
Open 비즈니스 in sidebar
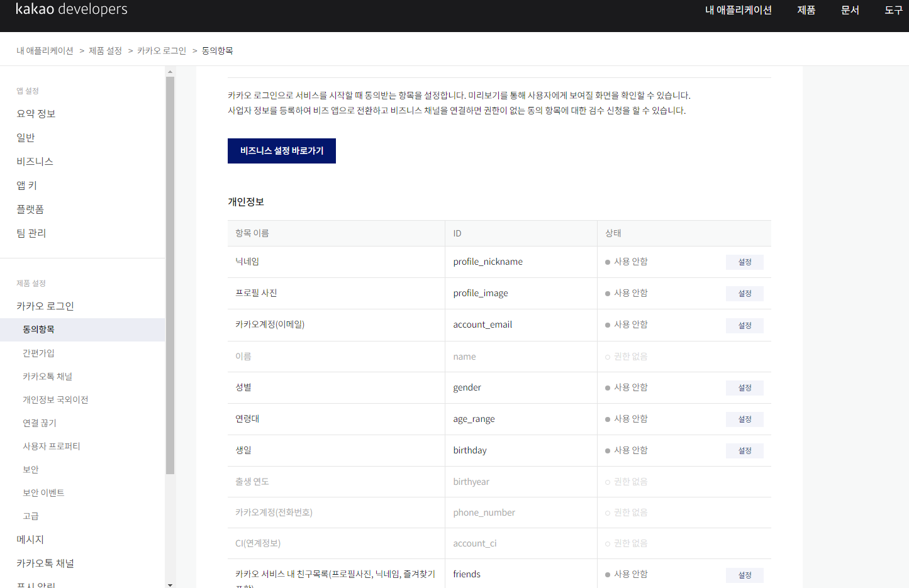[x=35, y=162]
